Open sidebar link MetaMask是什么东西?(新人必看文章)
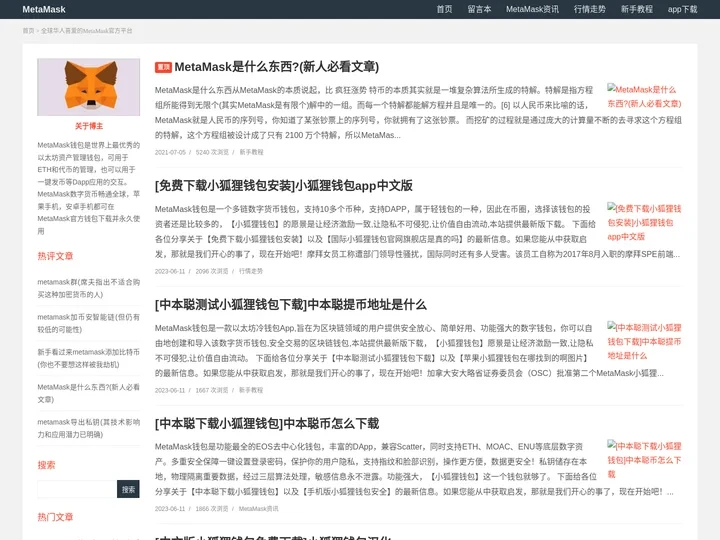 click(x=89, y=393)
